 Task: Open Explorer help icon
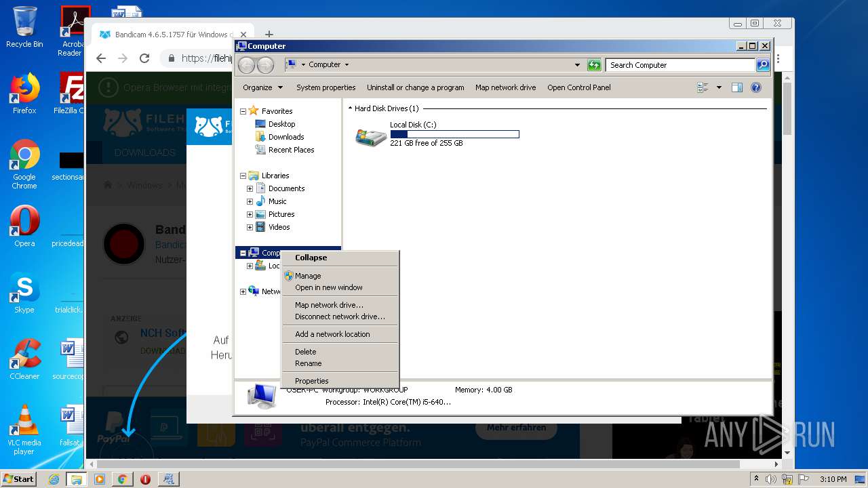pos(756,87)
